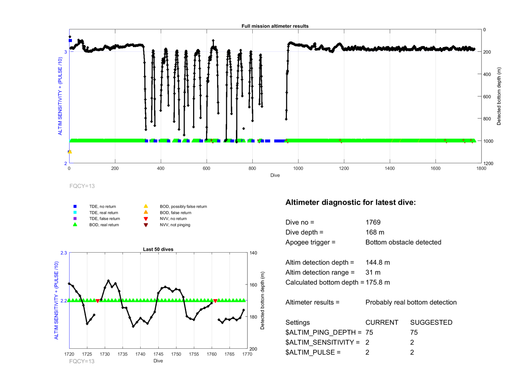The width and height of the screenshot is (532, 392).
Task: Click the calculated bottom depth '175.8 m'
Action: tap(378, 282)
